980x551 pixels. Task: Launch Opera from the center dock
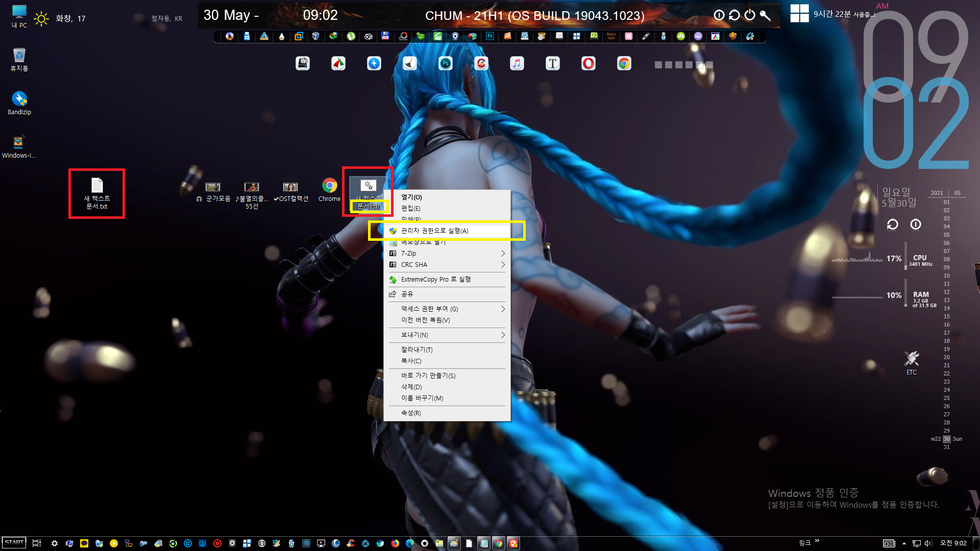pyautogui.click(x=589, y=63)
